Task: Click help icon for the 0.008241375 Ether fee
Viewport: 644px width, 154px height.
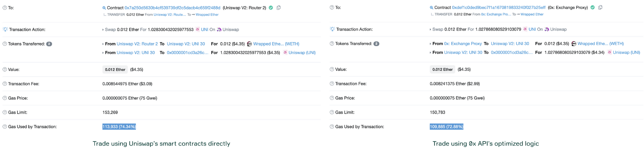Action: 332,84
